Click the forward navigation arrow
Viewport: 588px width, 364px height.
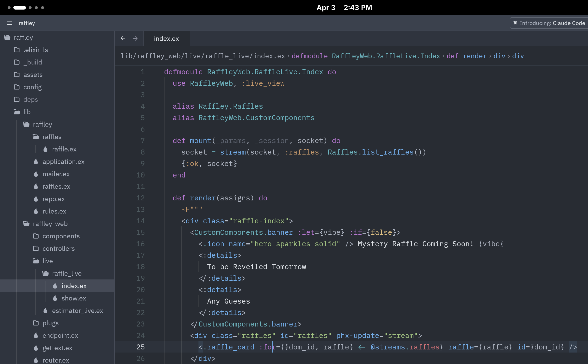[135, 38]
